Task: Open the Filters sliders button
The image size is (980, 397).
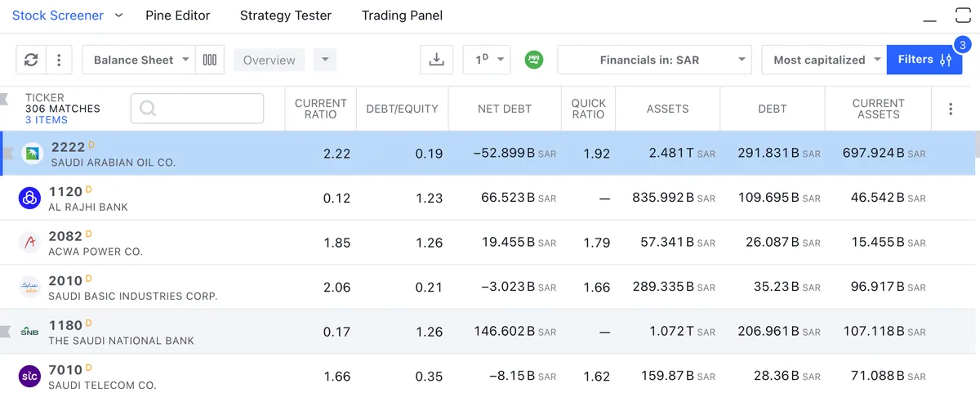Action: (x=924, y=60)
